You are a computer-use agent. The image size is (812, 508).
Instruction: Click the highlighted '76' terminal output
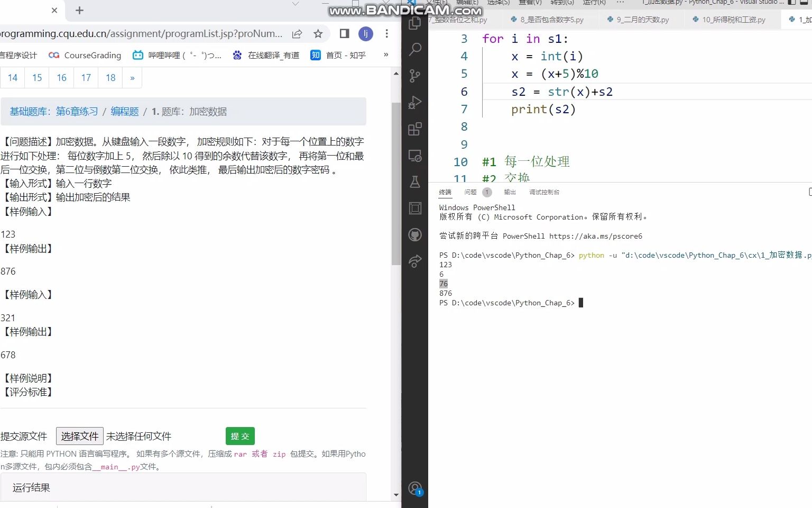coord(443,284)
